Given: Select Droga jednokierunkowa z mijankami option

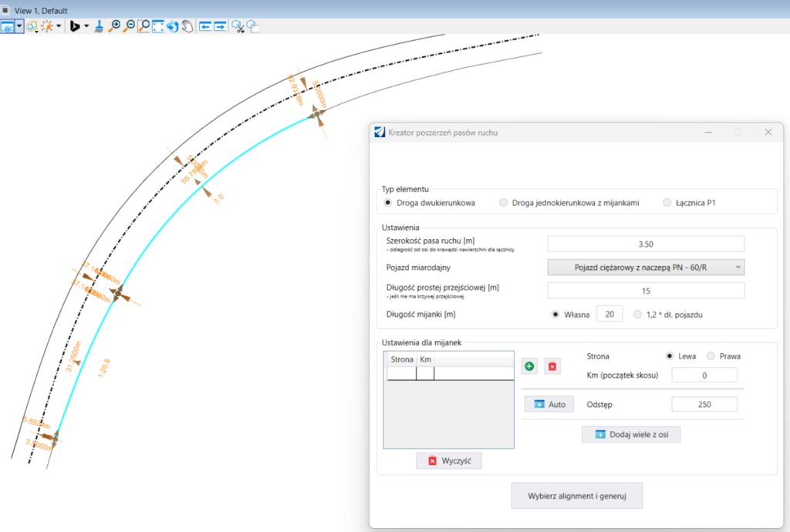Looking at the screenshot, I should 504,203.
